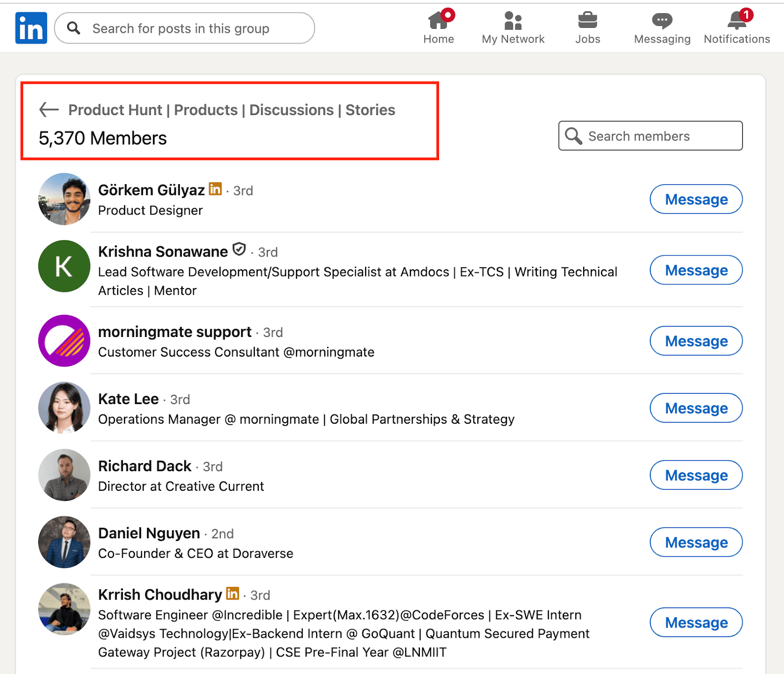
Task: Open morningmate support's purple logo avatar
Action: 64,341
